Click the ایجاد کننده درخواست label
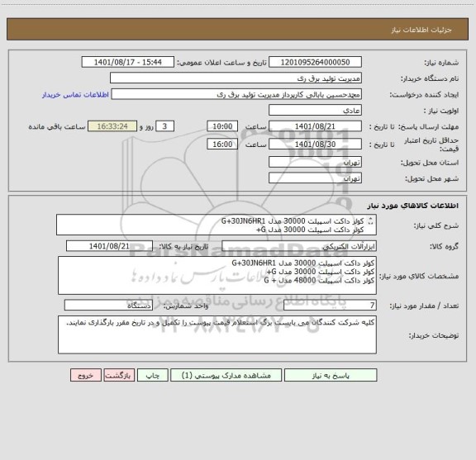 click(424, 95)
